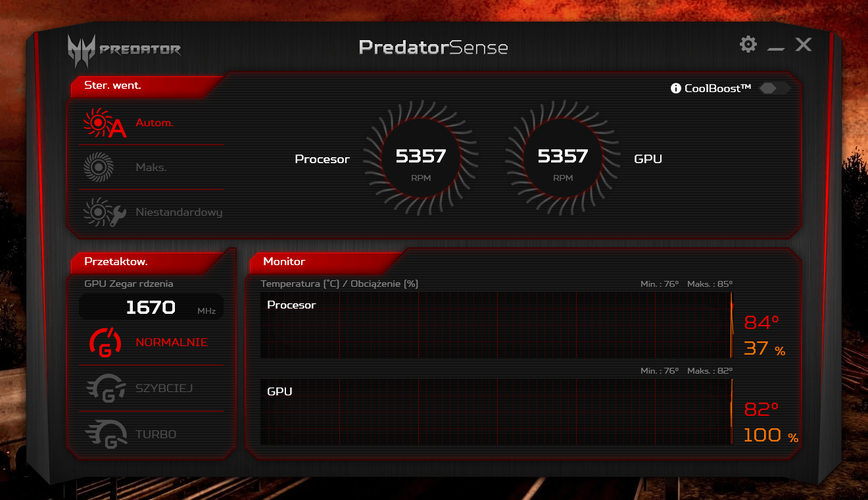Click the GPU 82° temperature reading
Screen dimensions: 868x500
tap(761, 410)
